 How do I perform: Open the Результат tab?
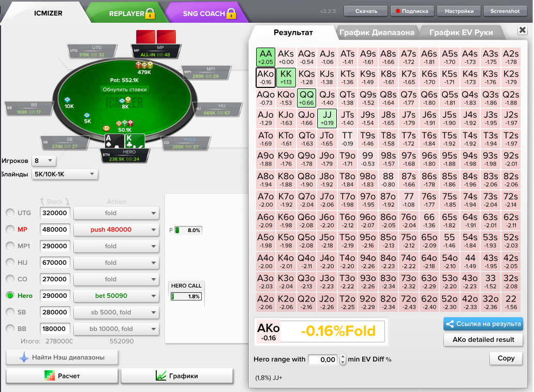[293, 33]
